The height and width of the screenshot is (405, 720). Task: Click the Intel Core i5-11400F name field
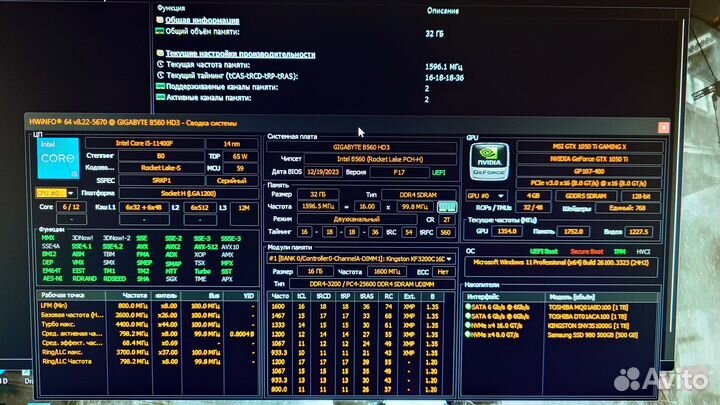pyautogui.click(x=144, y=143)
